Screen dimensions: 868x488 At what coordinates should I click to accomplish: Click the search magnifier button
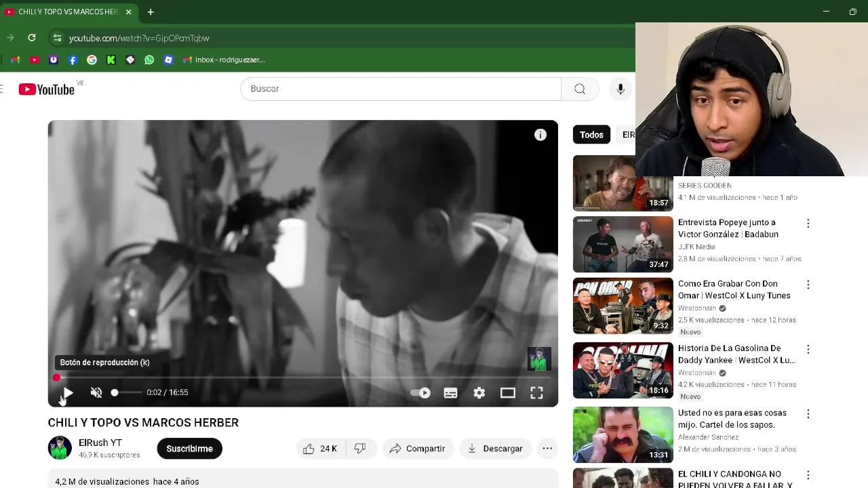[580, 89]
